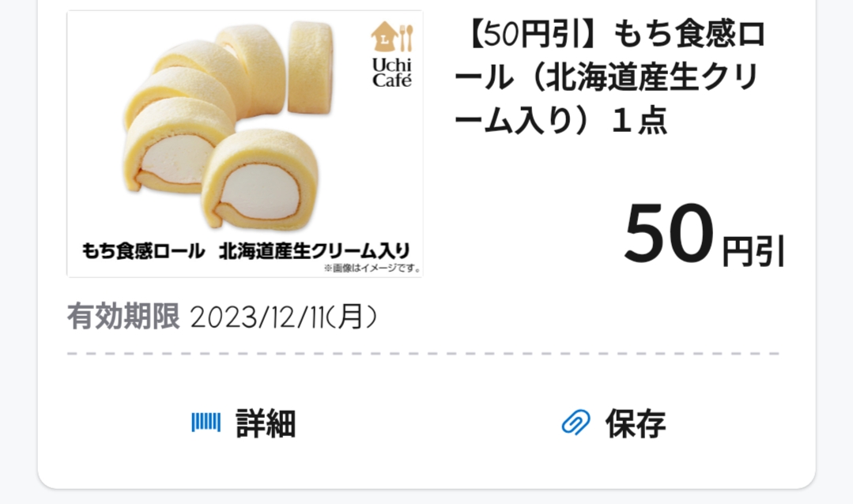Save the coupon with 保存 label
The height and width of the screenshot is (504, 853).
click(636, 423)
